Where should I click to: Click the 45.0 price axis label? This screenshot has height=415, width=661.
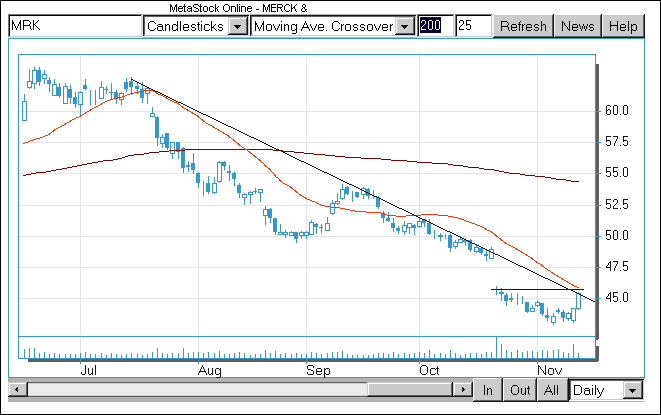[x=617, y=298]
